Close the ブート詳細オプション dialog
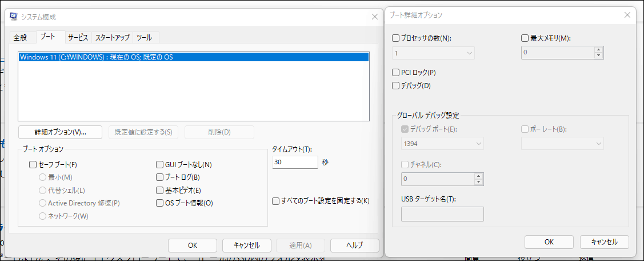Image resolution: width=644 pixels, height=261 pixels. coord(627,15)
